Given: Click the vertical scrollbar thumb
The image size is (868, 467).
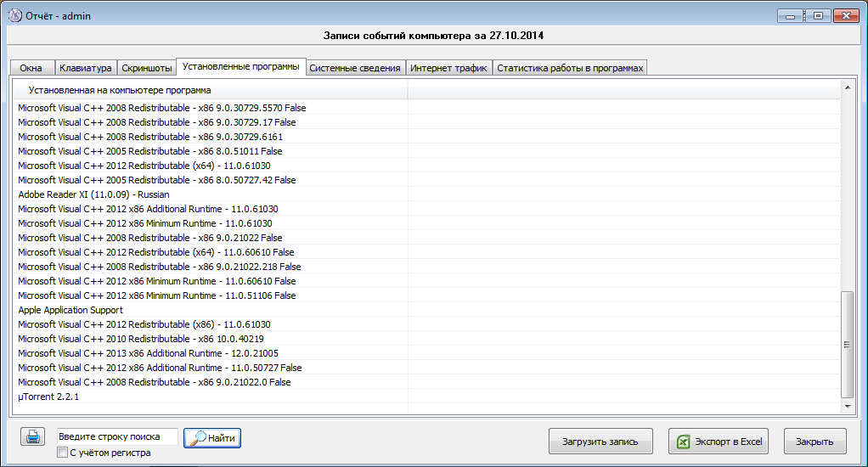Looking at the screenshot, I should 848,344.
